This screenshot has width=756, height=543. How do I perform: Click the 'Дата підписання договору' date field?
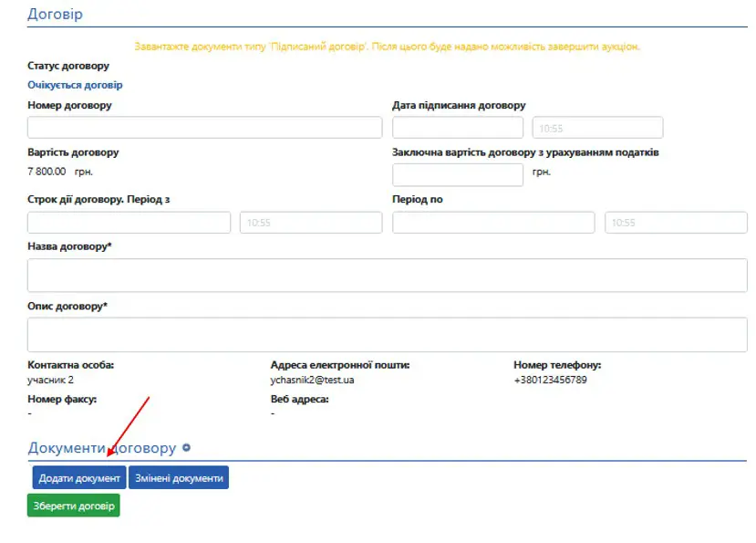point(458,128)
